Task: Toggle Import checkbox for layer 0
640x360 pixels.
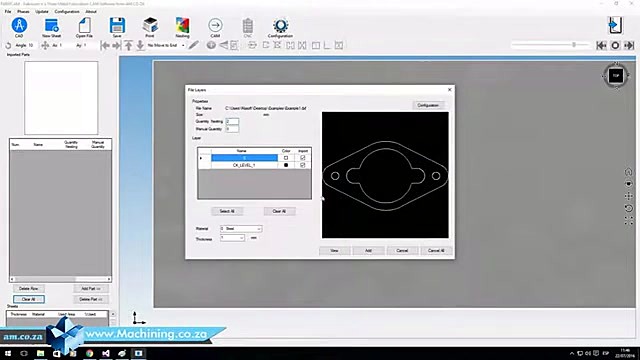Action: coord(302,158)
